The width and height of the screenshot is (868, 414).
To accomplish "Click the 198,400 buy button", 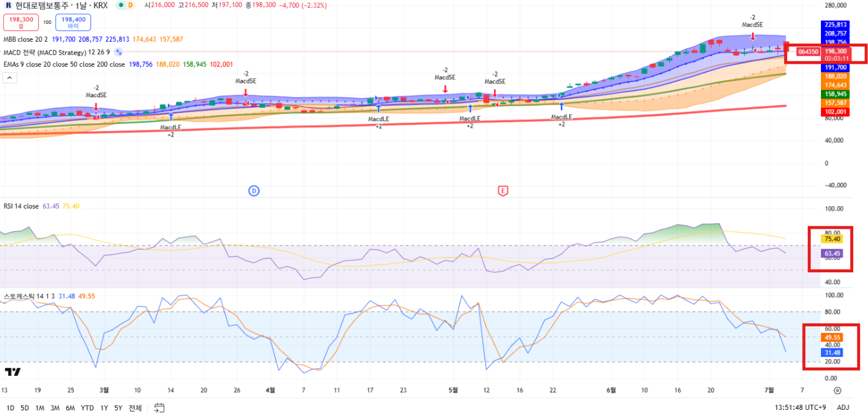I will pyautogui.click(x=73, y=23).
